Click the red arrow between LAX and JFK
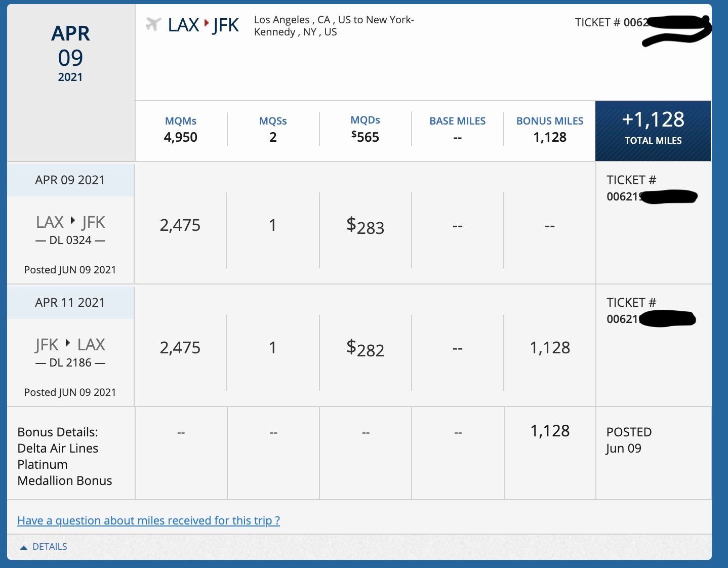The image size is (728, 568). (206, 23)
